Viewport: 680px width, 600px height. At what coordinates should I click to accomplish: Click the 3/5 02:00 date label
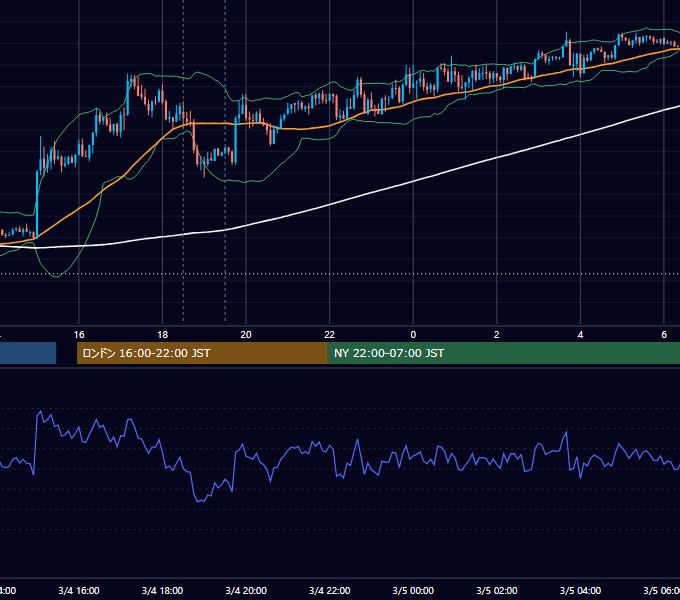[x=497, y=590]
